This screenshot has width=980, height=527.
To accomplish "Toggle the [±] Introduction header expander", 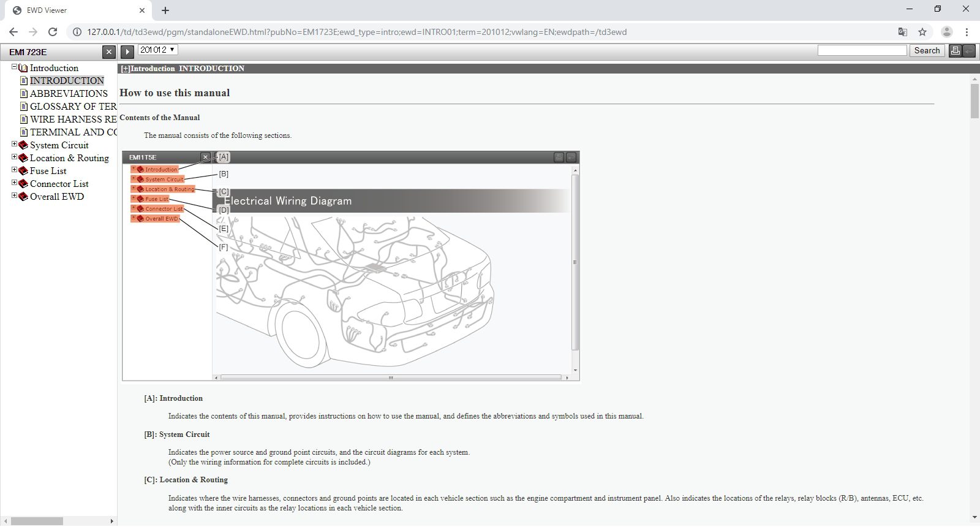I will tap(125, 69).
